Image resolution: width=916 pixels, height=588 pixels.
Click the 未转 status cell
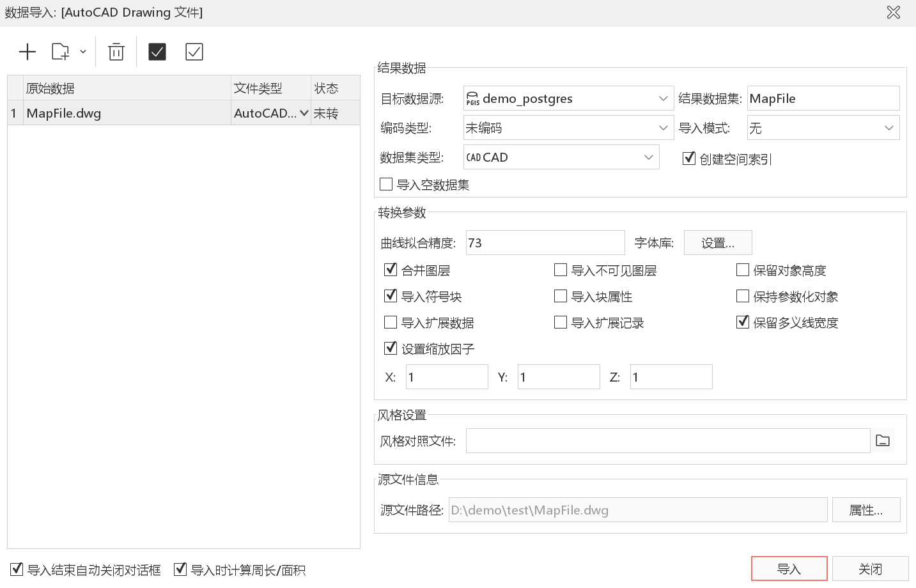pos(335,113)
